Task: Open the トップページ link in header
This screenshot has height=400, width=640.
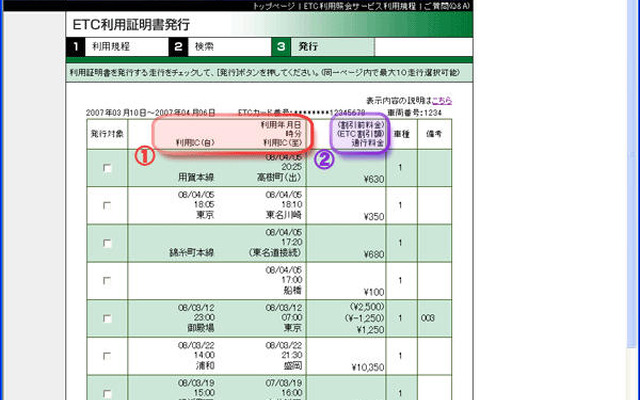Action: [273, 6]
